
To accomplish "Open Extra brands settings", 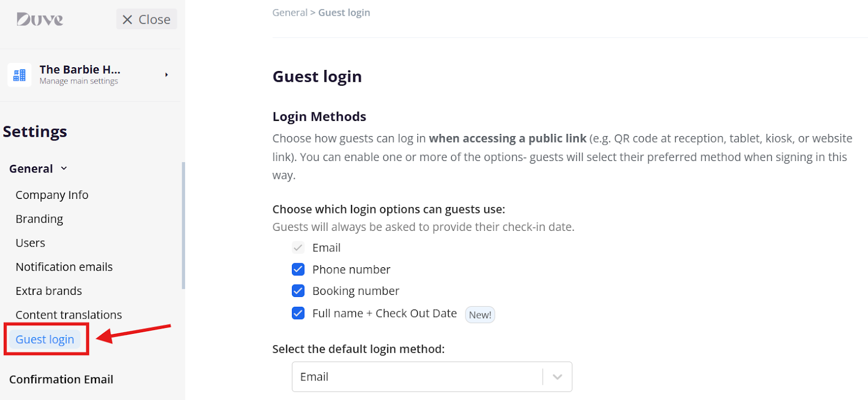I will click(x=49, y=291).
